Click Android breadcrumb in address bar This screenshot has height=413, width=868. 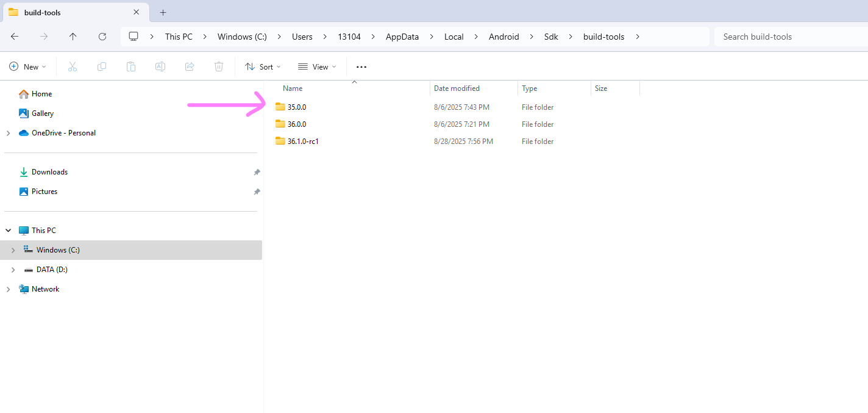pyautogui.click(x=504, y=37)
